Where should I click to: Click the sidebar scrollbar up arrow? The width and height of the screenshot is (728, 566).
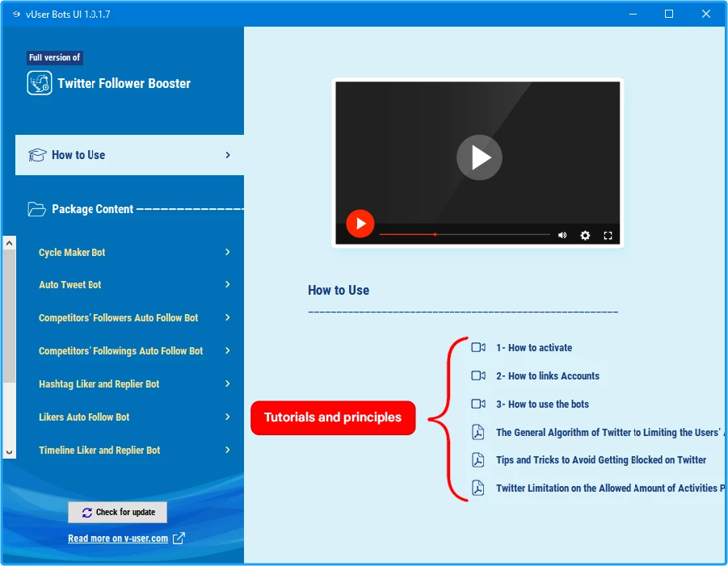pos(9,243)
